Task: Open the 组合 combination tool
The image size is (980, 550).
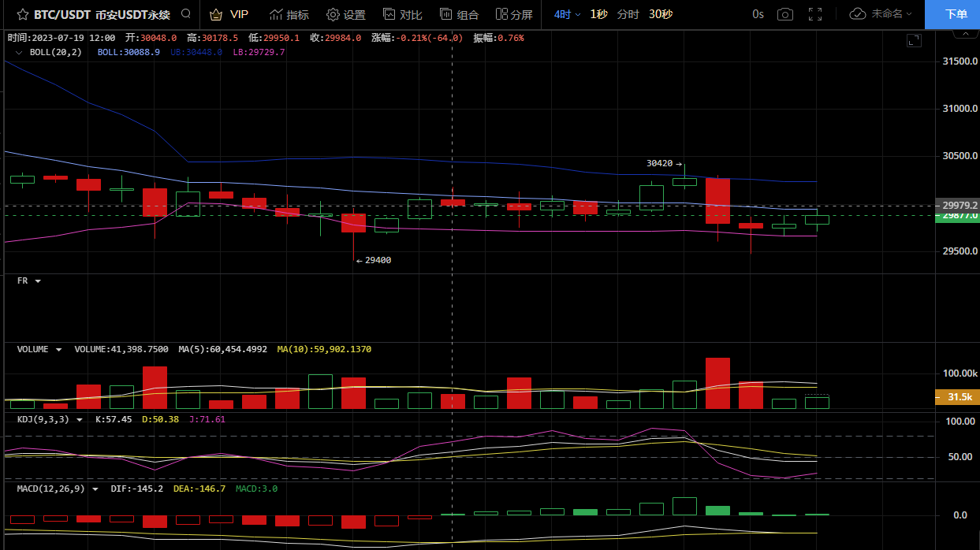Action: [459, 14]
